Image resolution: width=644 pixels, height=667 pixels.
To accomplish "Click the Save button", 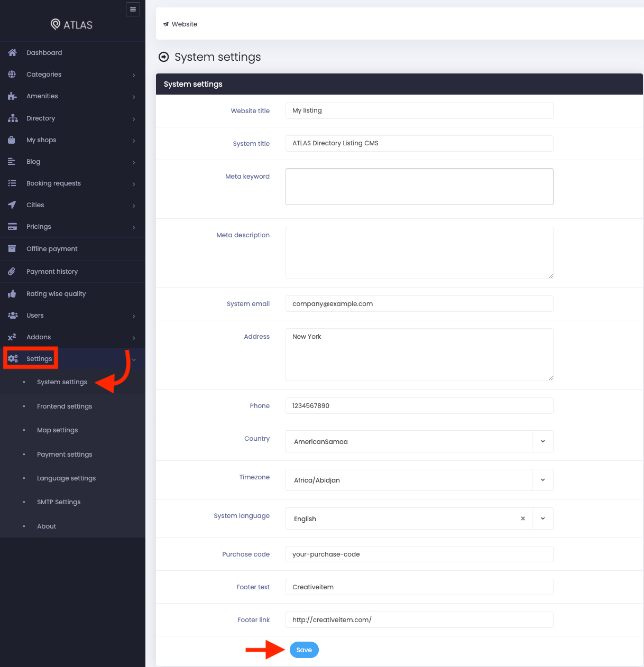I will click(x=304, y=650).
